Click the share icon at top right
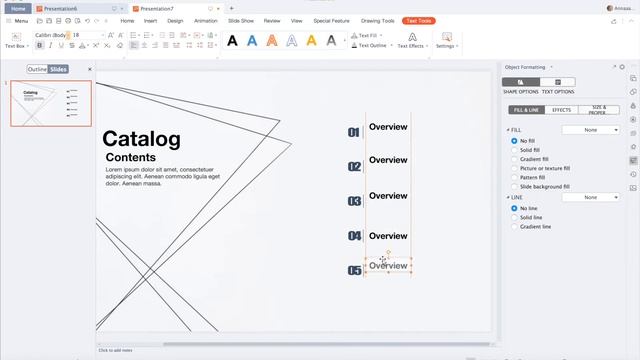Image resolution: width=640 pixels, height=360 pixels. click(613, 21)
